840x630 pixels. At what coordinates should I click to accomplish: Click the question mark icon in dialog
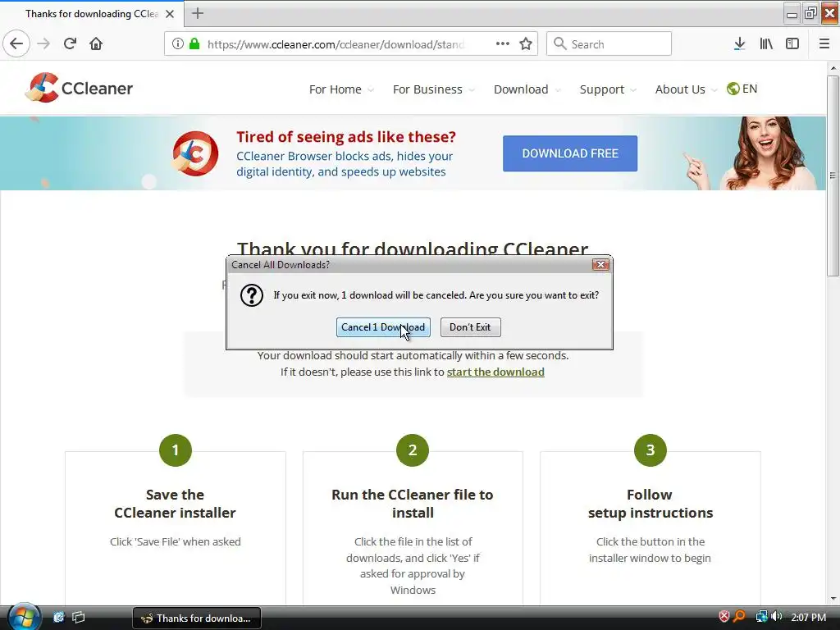tap(251, 295)
